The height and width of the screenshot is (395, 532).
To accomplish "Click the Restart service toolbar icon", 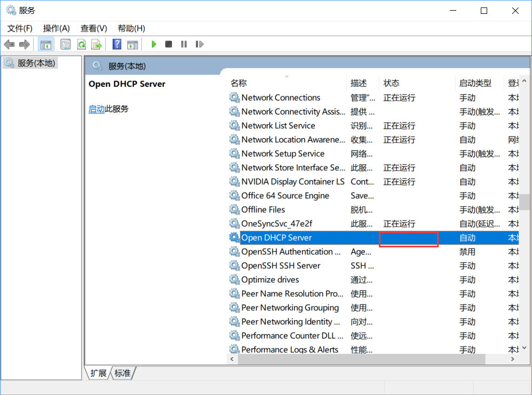I will [199, 44].
